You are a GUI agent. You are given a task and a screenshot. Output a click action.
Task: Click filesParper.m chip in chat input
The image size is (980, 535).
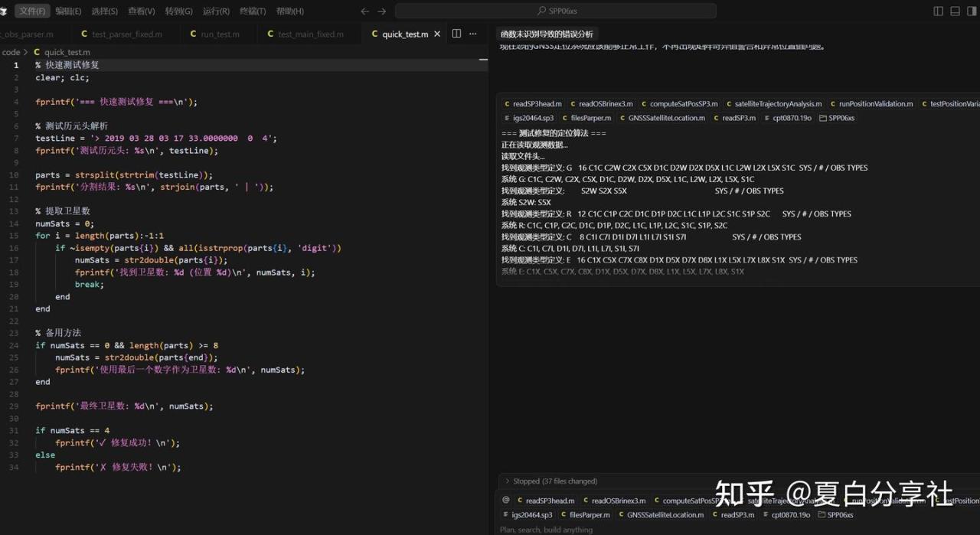coord(585,515)
